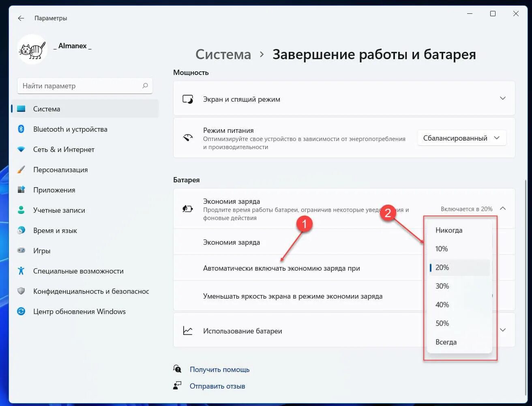Click the Найти параметр search field

[x=85, y=86]
